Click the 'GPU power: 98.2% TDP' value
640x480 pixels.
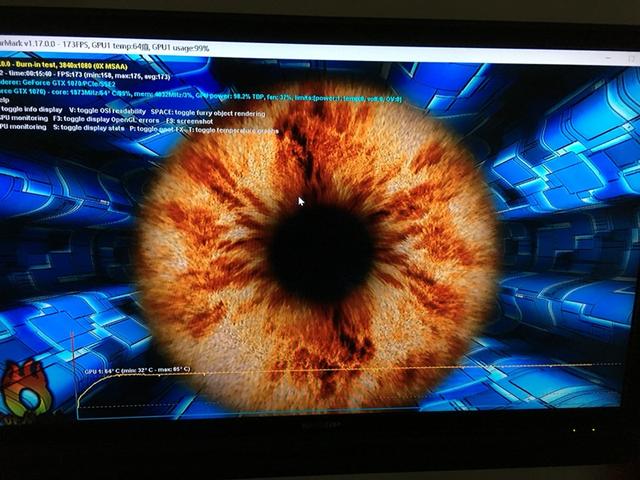point(229,96)
